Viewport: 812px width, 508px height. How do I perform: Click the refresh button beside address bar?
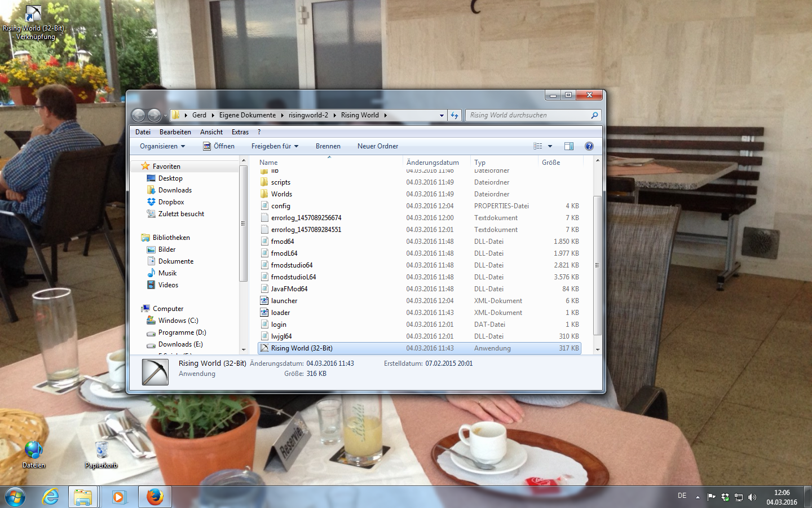click(x=454, y=115)
